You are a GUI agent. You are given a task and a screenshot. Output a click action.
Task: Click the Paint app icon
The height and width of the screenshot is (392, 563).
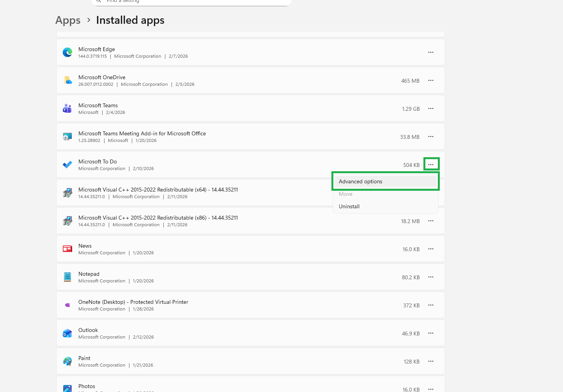tap(67, 361)
